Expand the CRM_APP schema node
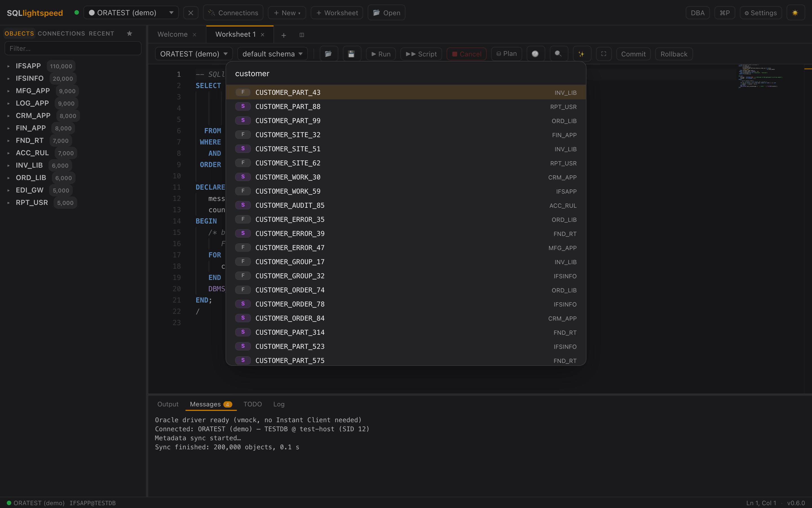 8,116
